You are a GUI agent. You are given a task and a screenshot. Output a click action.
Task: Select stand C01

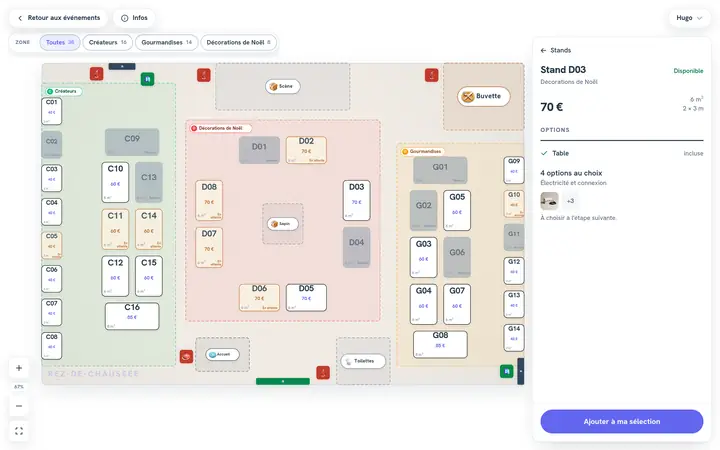tap(51, 111)
